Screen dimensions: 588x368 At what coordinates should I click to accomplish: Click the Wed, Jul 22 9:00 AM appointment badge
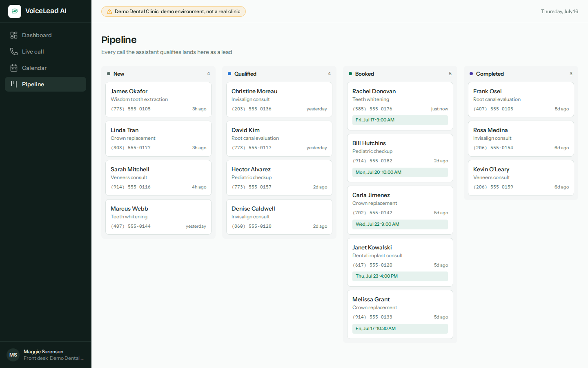click(x=400, y=224)
